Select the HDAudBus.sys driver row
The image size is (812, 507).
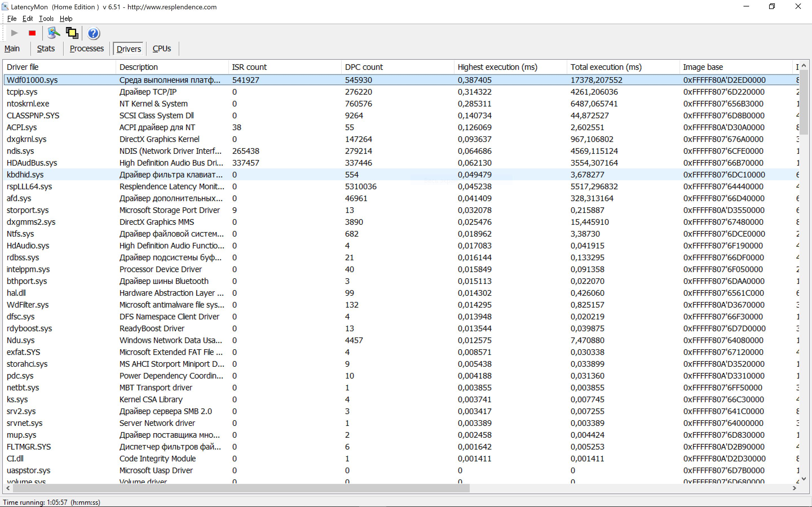click(32, 163)
